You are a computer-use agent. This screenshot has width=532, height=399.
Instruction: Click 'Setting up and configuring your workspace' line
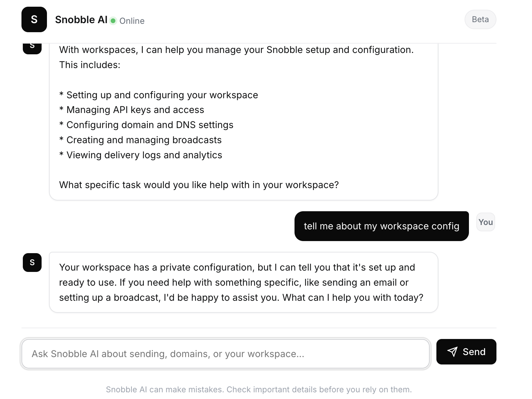[x=159, y=95]
